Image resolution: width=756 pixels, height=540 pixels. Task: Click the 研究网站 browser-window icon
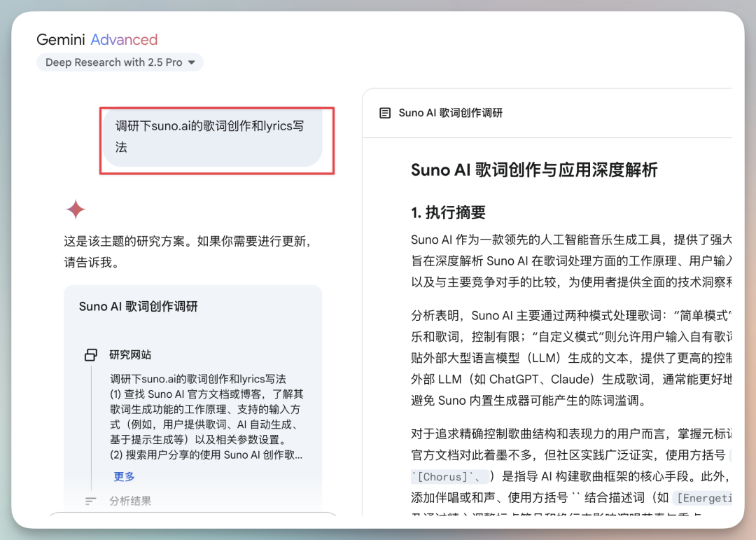(x=90, y=354)
